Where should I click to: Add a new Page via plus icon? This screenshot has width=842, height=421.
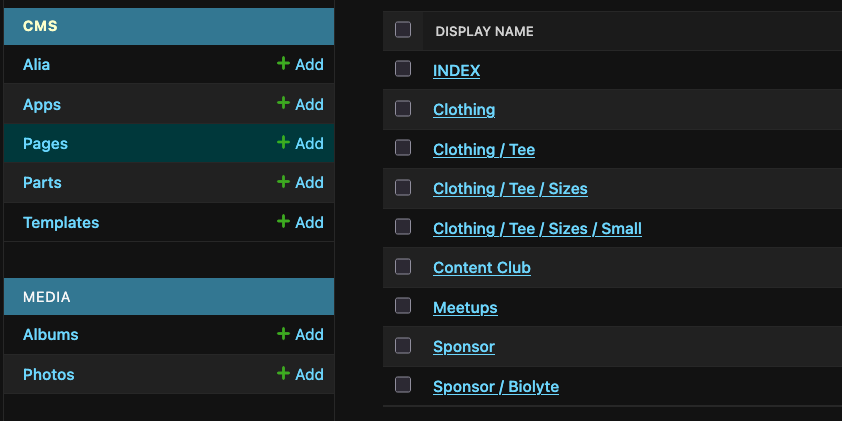pyautogui.click(x=283, y=142)
